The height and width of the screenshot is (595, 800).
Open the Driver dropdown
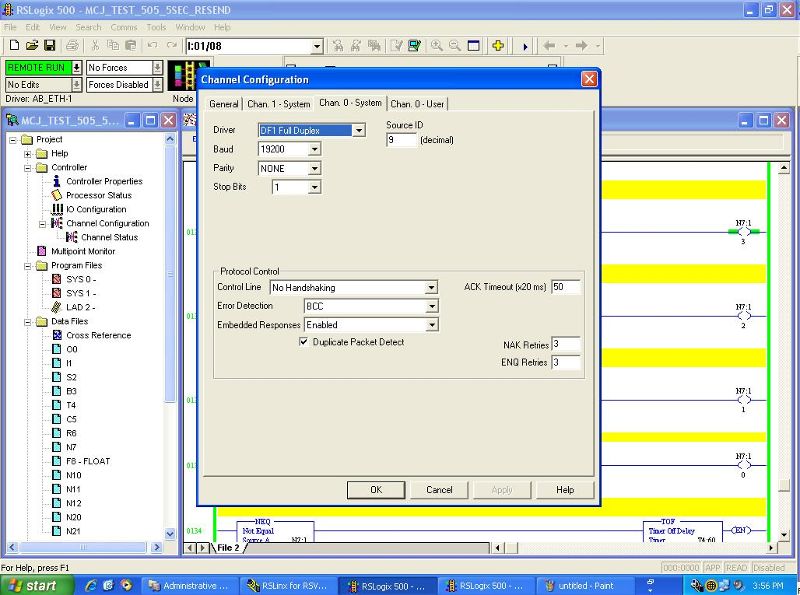359,130
